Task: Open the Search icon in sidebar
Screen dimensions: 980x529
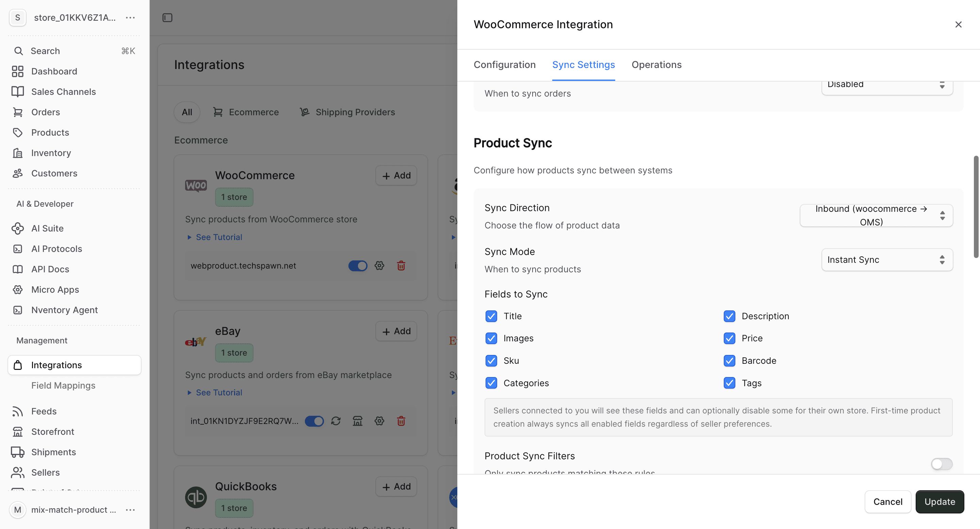Action: pyautogui.click(x=18, y=51)
